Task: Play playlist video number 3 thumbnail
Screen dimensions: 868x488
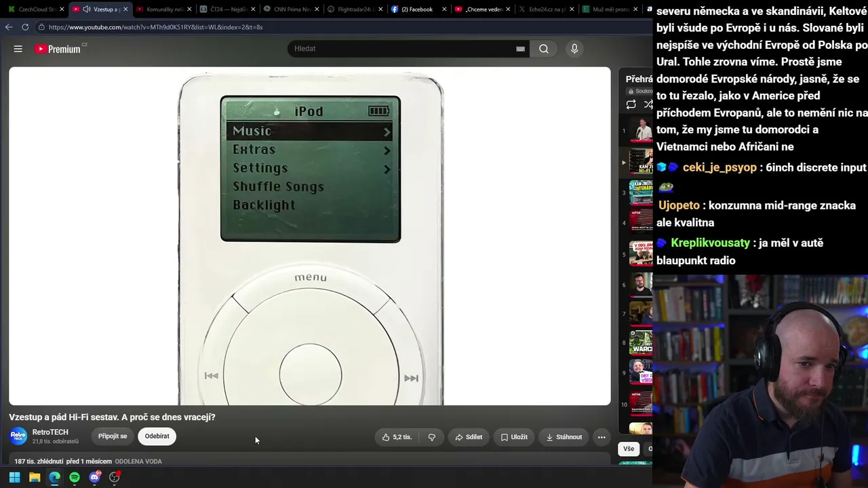Action: coord(641,192)
